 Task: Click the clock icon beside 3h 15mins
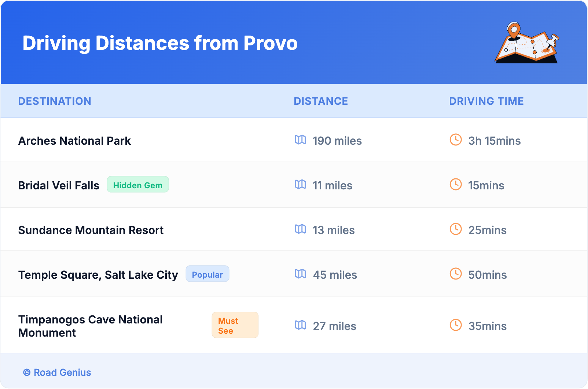click(456, 140)
